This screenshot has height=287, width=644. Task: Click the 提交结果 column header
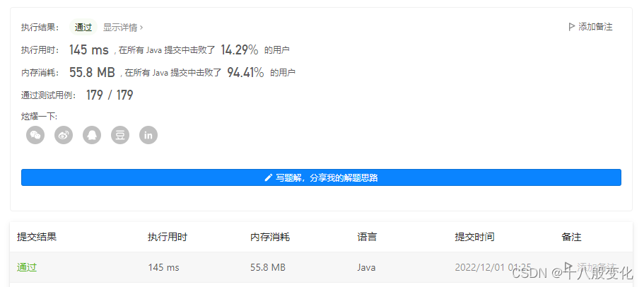37,237
